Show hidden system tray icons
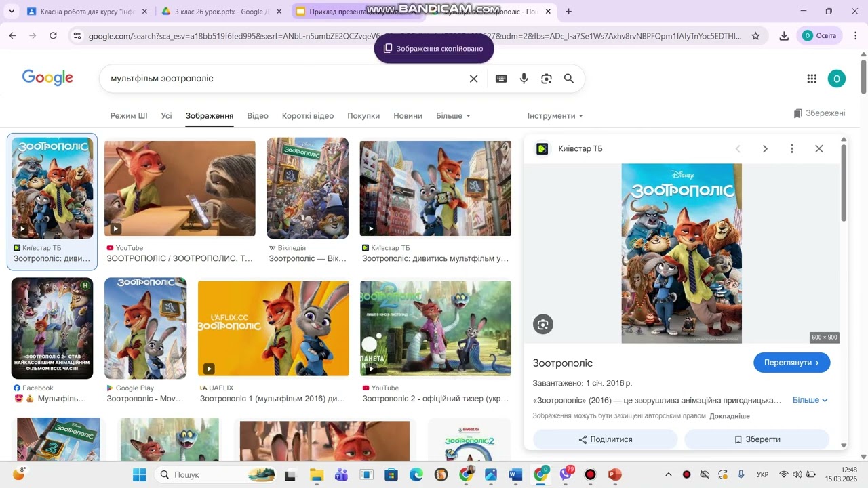 coord(669,474)
